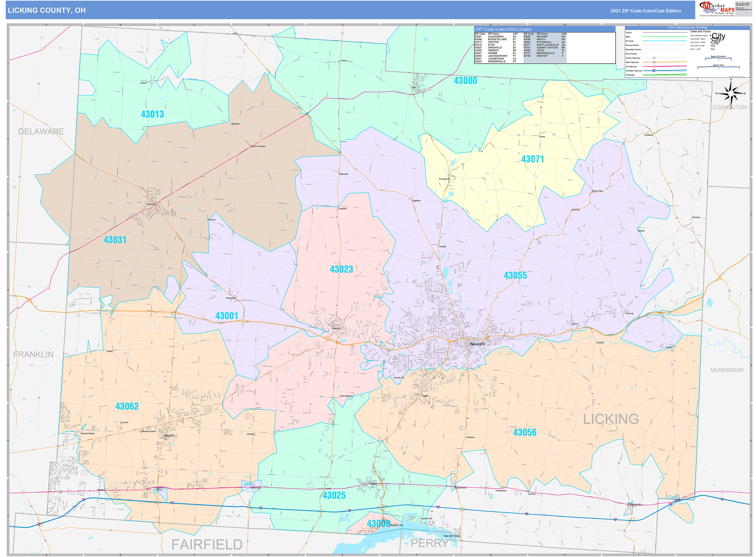Click the State Highways circle marker in the legend

tap(653, 62)
